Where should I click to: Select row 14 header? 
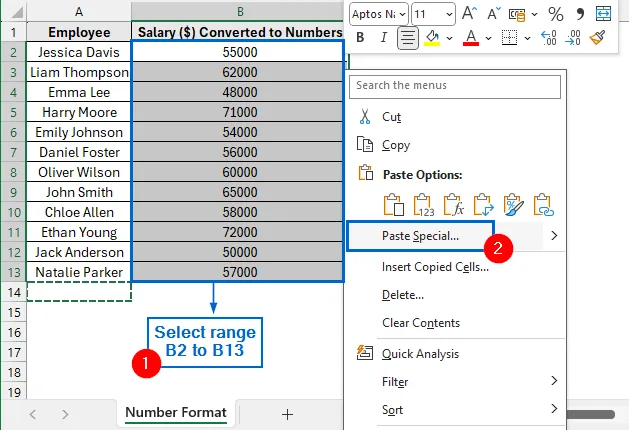14,292
